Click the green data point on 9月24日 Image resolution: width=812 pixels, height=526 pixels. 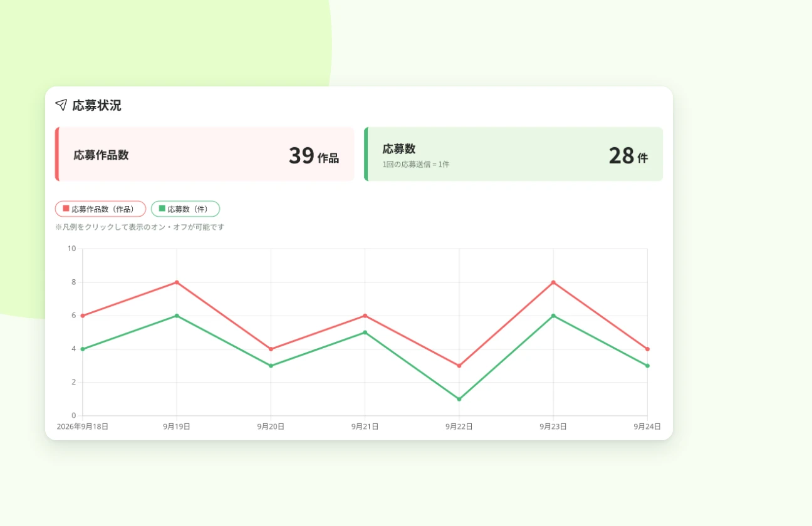647,366
